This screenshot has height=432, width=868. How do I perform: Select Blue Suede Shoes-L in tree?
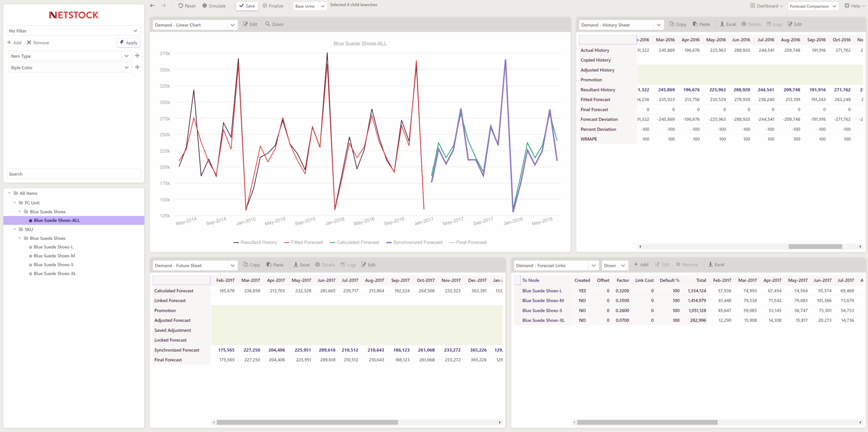point(53,247)
